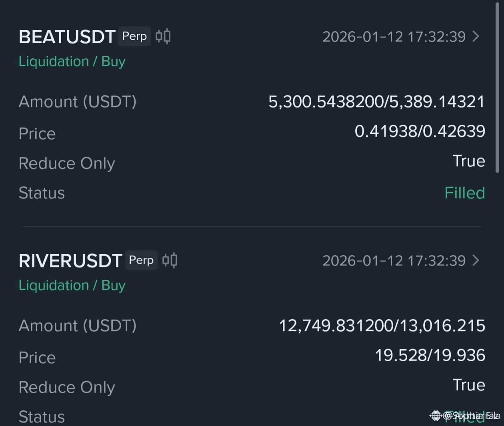Image resolution: width=504 pixels, height=426 pixels.
Task: Tap the RIVERUSDT Perp tag
Action: click(141, 260)
